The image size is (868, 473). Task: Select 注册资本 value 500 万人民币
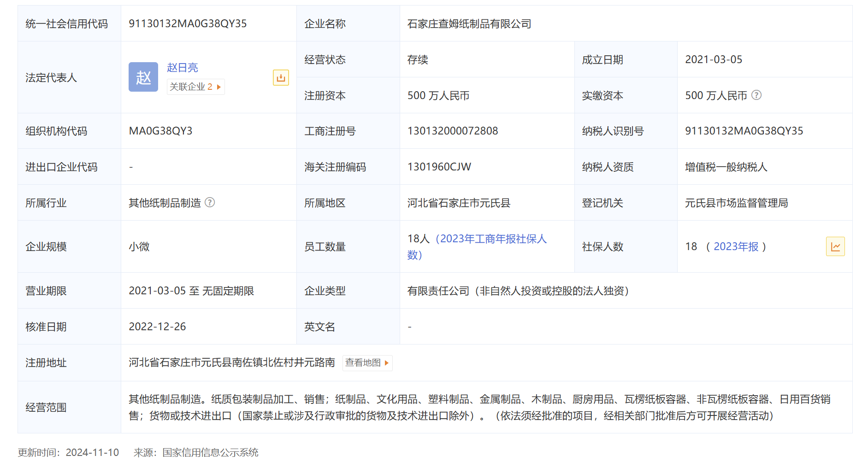point(438,95)
